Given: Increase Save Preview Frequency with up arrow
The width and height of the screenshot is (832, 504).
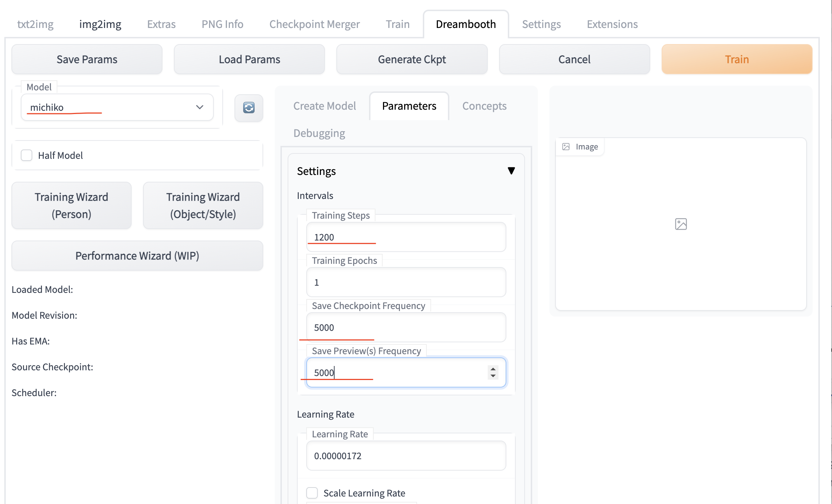Looking at the screenshot, I should click(493, 369).
